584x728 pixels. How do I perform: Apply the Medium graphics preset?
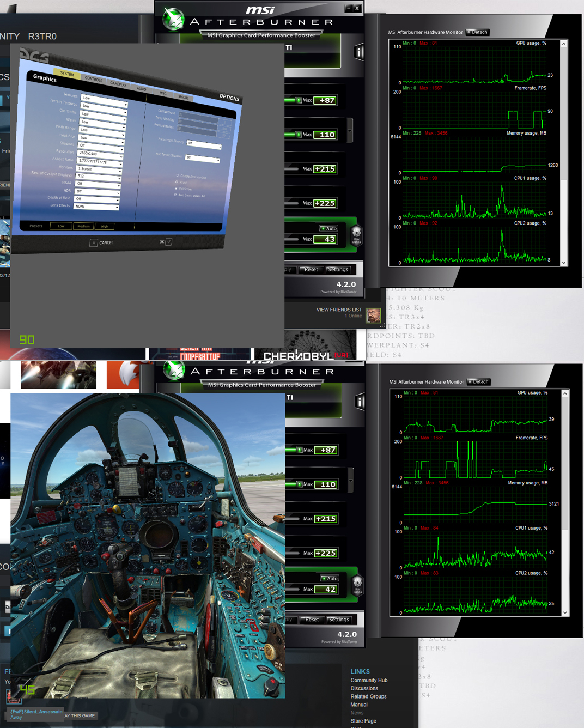83,226
